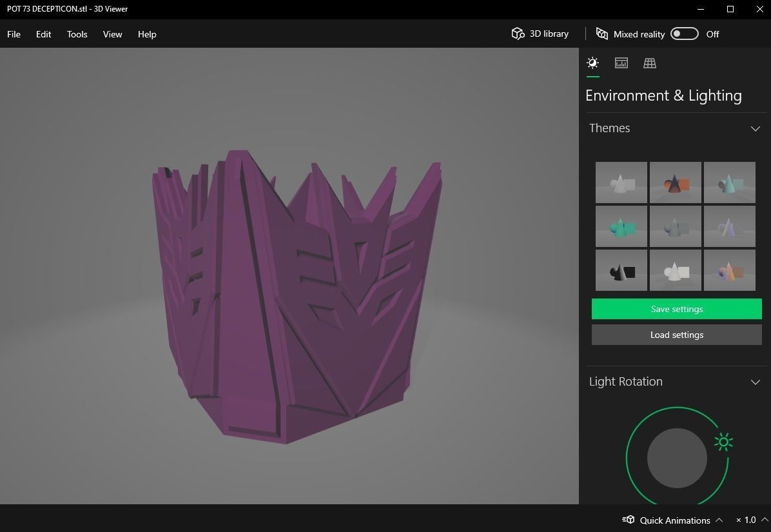
Task: Select the pale teal cone theme thumbnail
Action: [729, 182]
